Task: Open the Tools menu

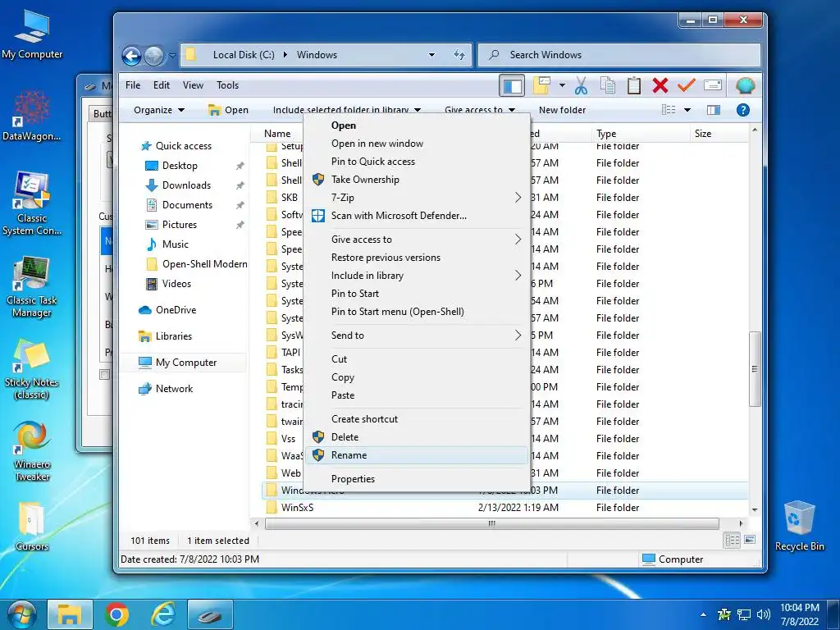Action: pos(228,85)
